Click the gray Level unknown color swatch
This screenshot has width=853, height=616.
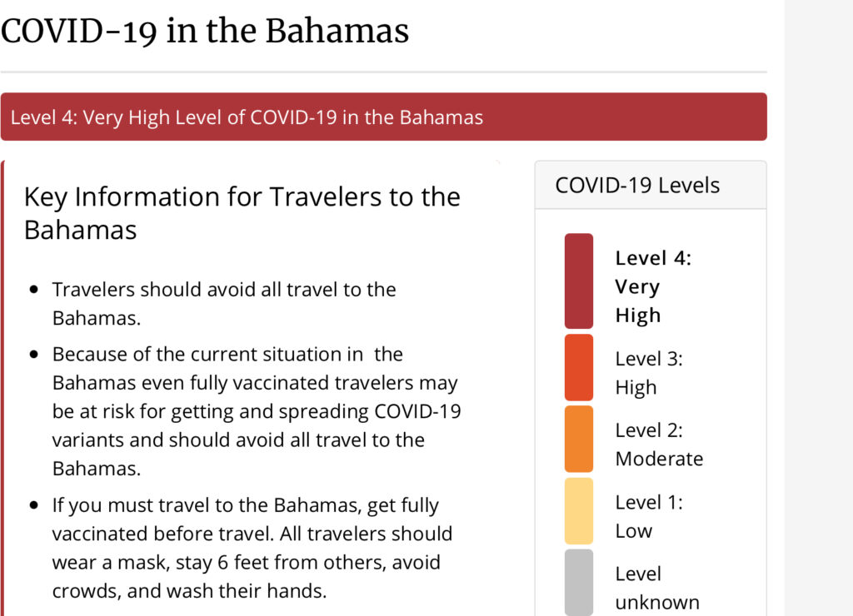click(x=579, y=583)
